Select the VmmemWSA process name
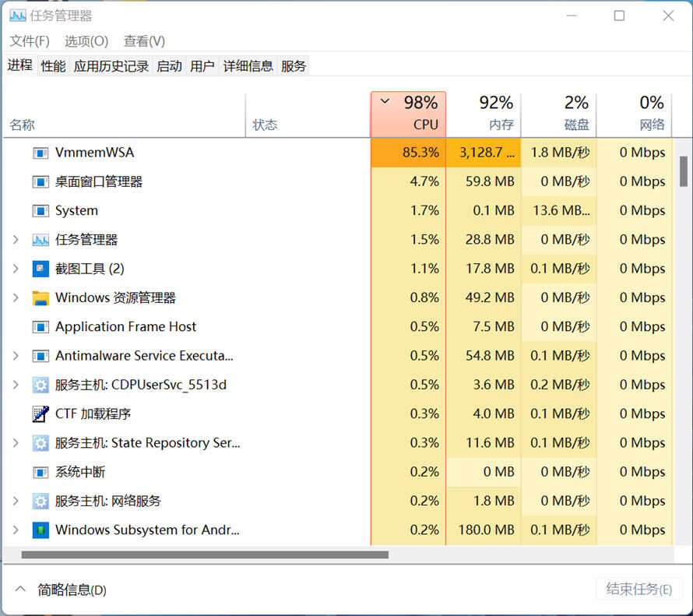The image size is (693, 616). pos(94,153)
